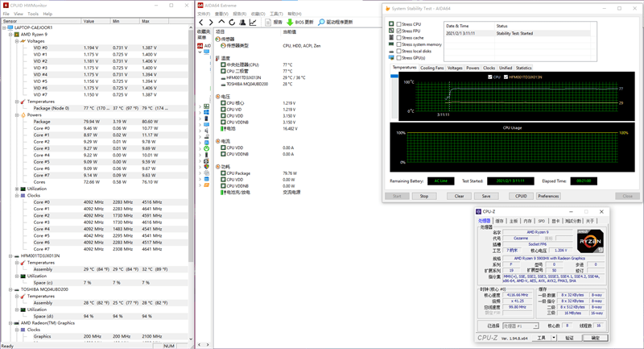Screen dimensions: 644x349
Task: Click 电压 voltage heading icon
Action: pos(218,97)
